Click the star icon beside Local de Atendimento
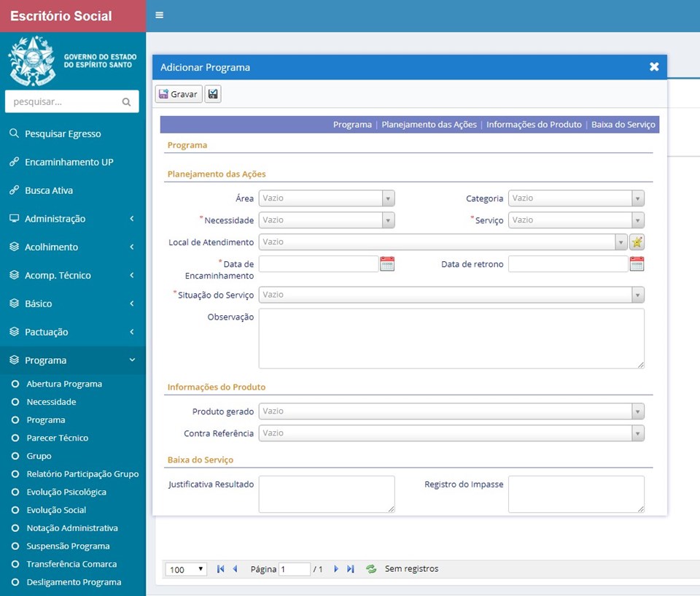700x596 pixels. click(637, 242)
